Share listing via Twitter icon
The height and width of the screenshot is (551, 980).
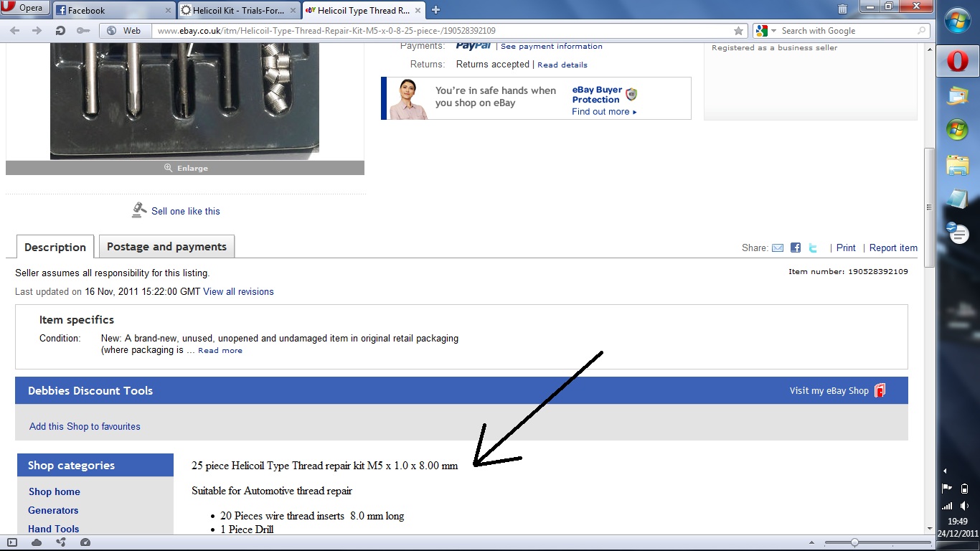click(813, 248)
